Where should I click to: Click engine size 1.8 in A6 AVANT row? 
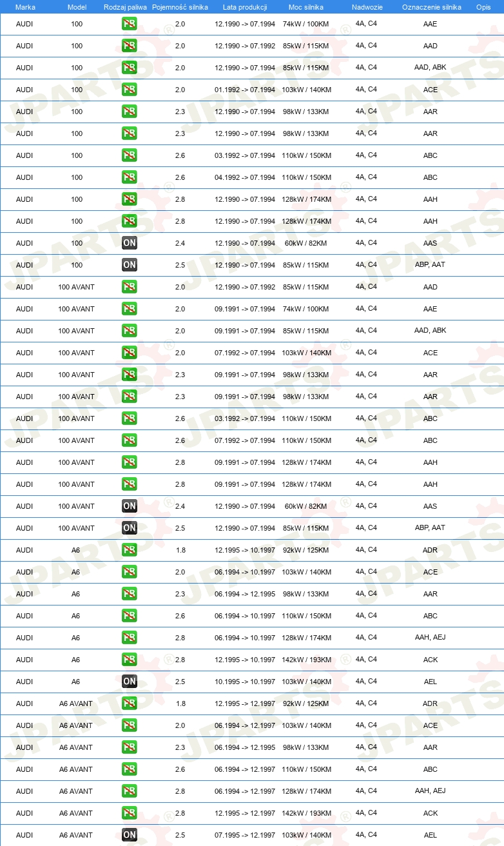(x=180, y=703)
